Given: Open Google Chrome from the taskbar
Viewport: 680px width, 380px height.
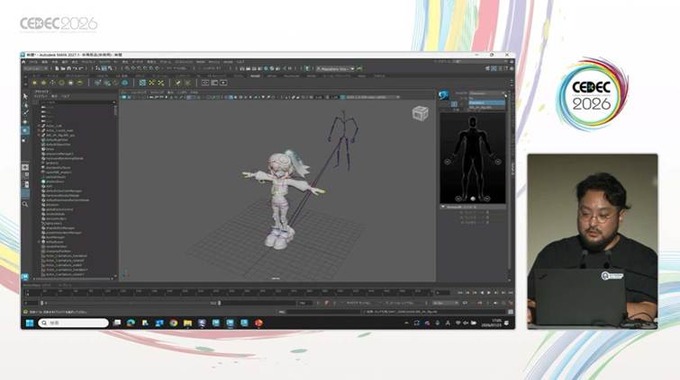Looking at the screenshot, I should point(173,323).
